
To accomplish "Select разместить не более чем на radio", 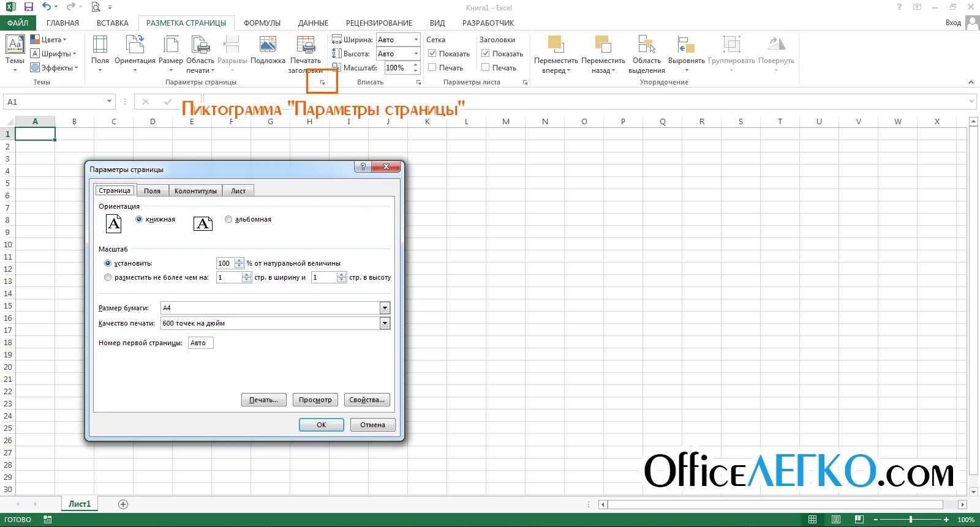I will point(108,277).
